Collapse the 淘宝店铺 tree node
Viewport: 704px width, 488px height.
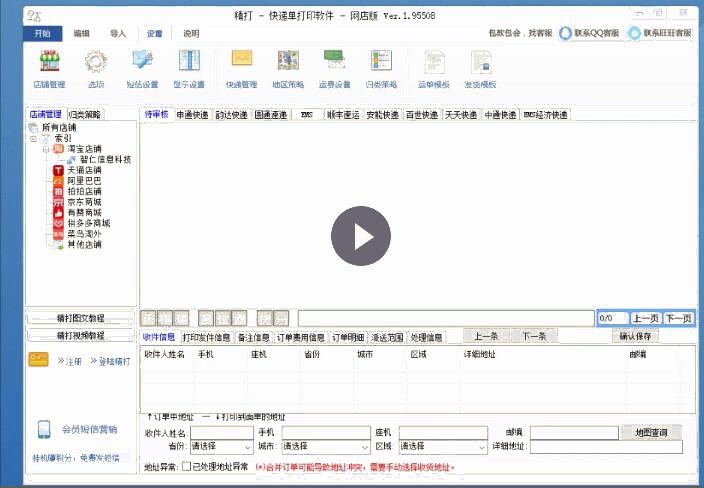coord(45,149)
